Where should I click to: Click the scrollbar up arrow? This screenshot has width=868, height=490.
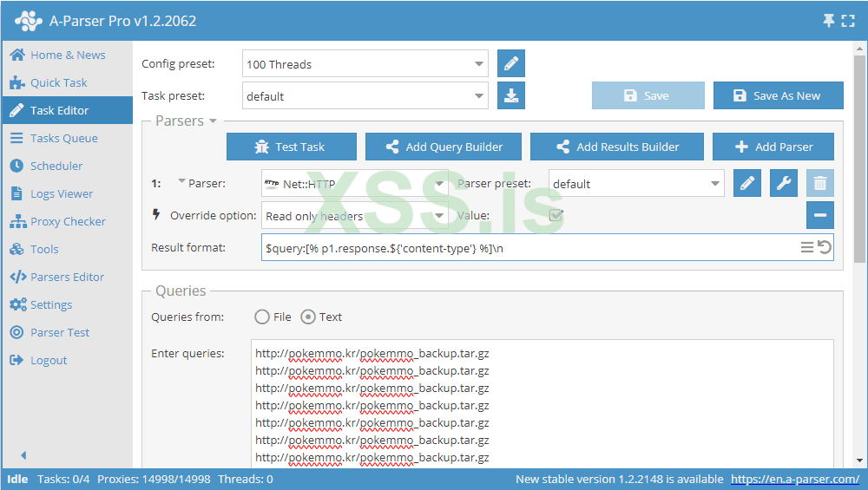coord(859,48)
